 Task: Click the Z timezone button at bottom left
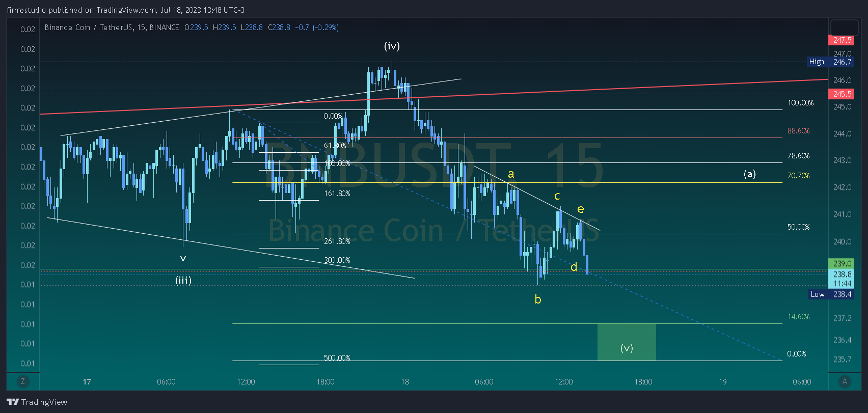22,381
